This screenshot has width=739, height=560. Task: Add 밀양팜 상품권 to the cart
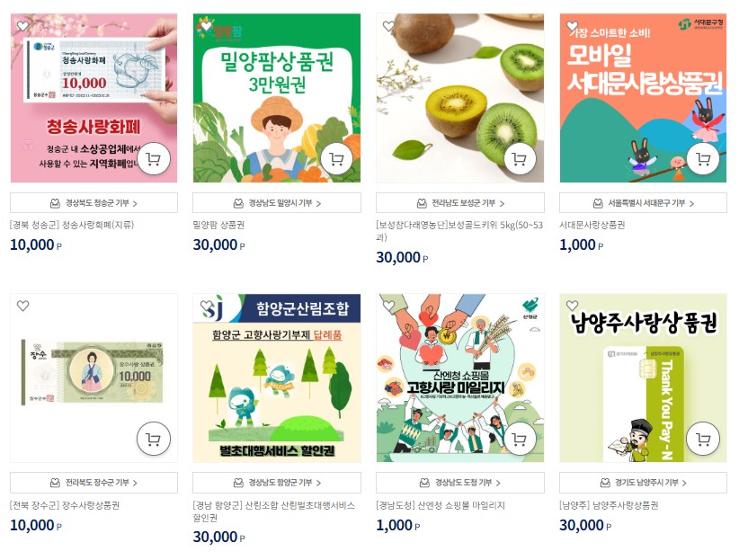[336, 159]
